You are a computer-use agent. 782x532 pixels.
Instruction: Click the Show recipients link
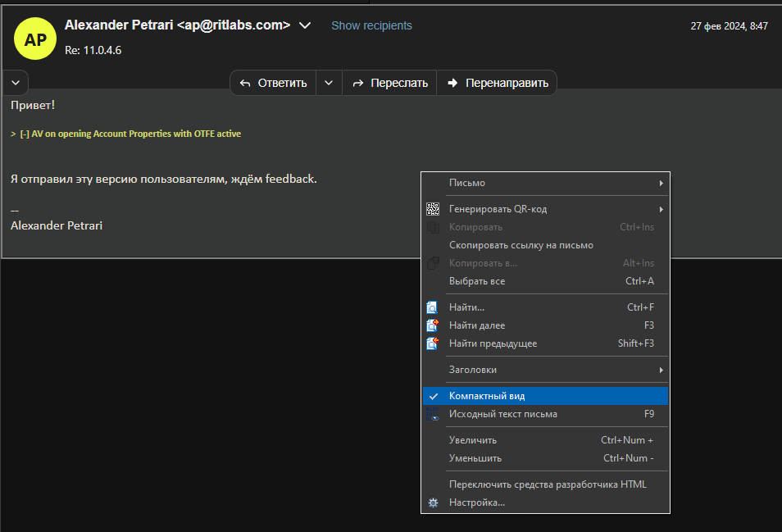point(371,25)
